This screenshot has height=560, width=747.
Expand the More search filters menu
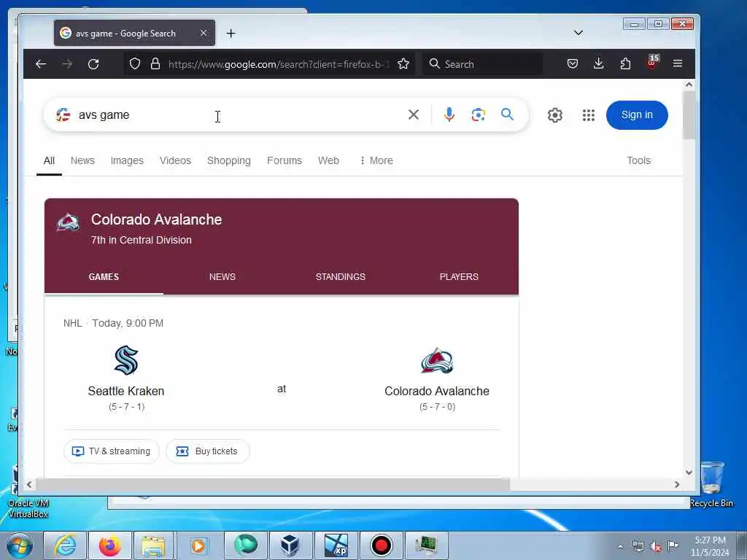376,160
